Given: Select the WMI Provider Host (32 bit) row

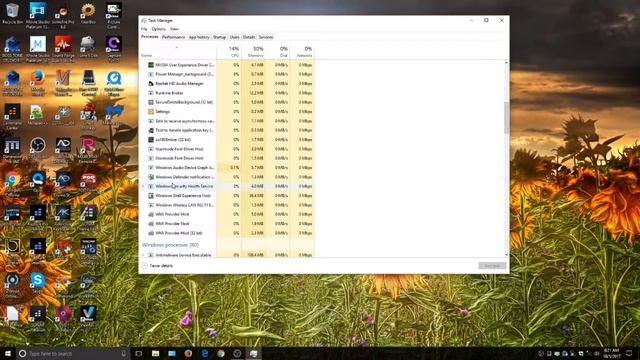Looking at the screenshot, I should [227, 233].
